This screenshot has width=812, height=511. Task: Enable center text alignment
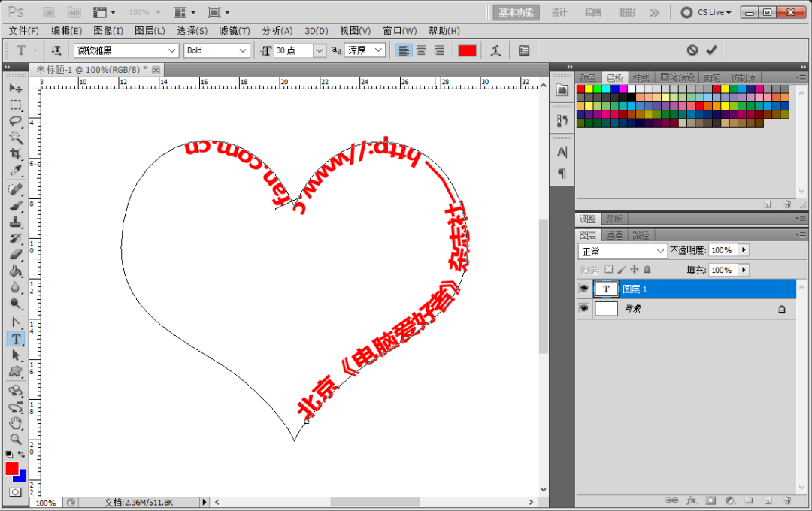421,50
